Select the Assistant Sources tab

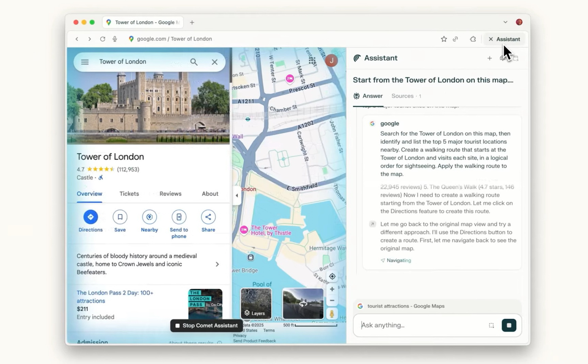click(406, 96)
